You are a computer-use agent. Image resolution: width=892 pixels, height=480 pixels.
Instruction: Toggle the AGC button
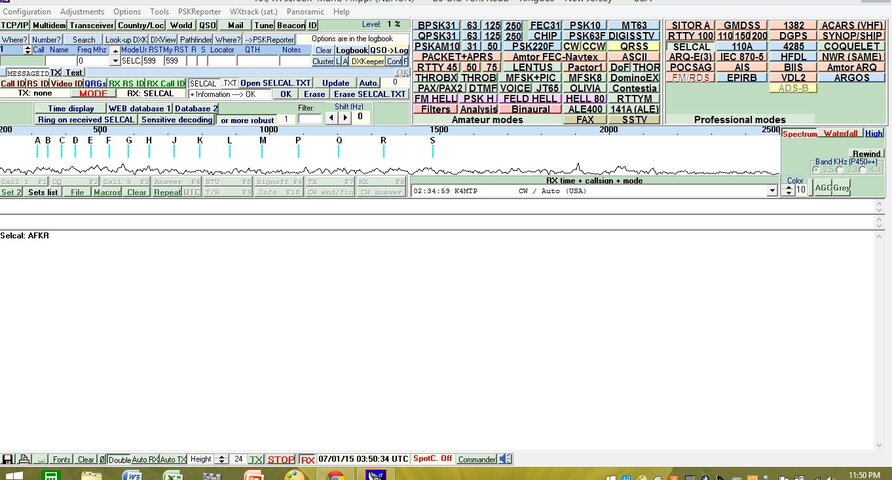coord(822,188)
